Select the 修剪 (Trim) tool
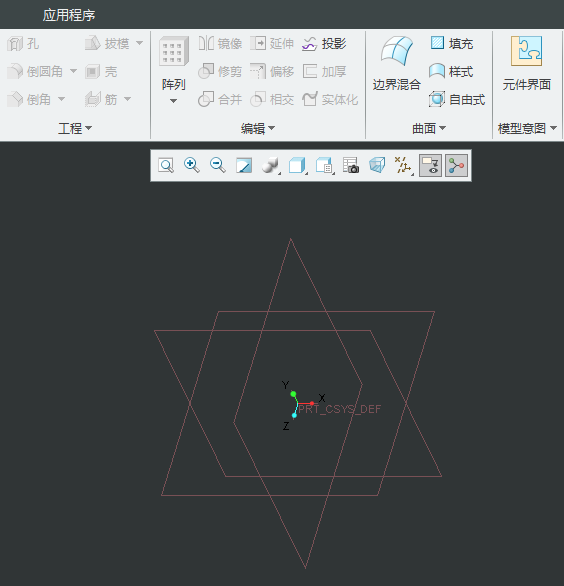The height and width of the screenshot is (586, 564). coord(220,71)
